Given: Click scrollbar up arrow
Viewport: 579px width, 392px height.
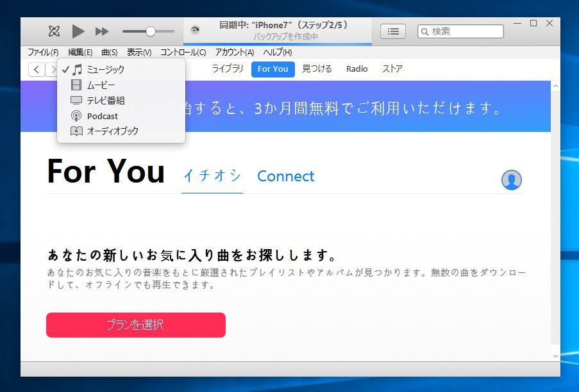Looking at the screenshot, I should (555, 86).
